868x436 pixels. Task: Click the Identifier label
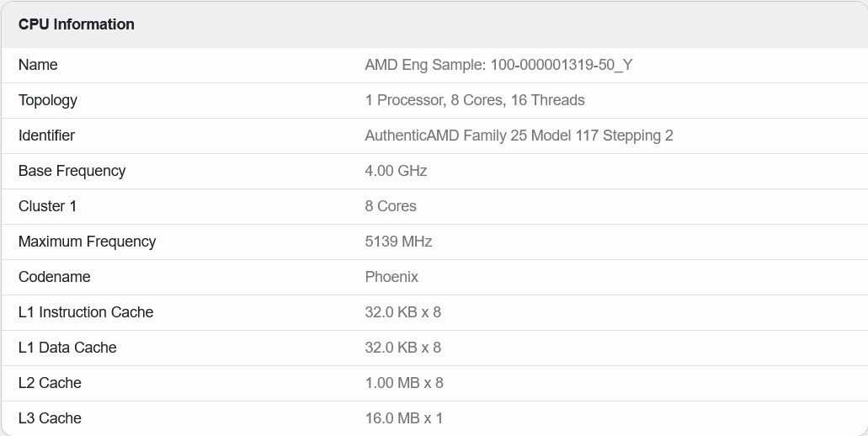pyautogui.click(x=46, y=136)
